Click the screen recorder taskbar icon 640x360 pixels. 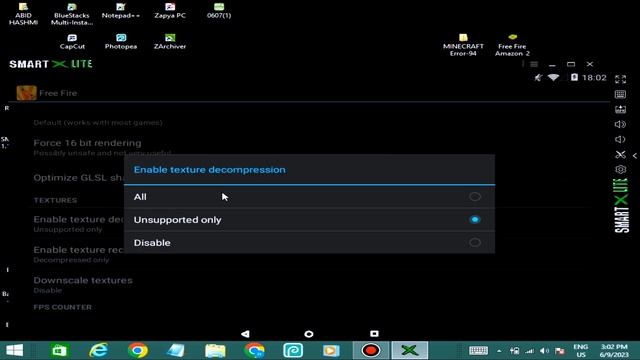click(371, 350)
